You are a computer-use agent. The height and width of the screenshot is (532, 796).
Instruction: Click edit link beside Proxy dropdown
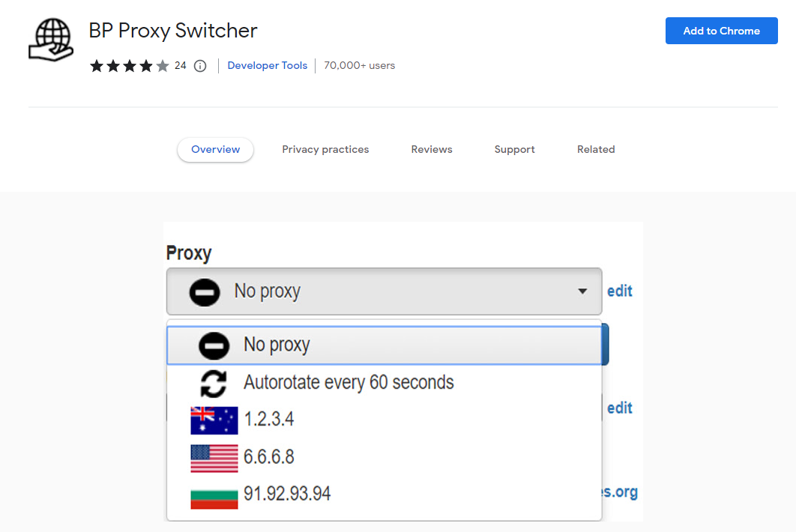[x=620, y=291]
